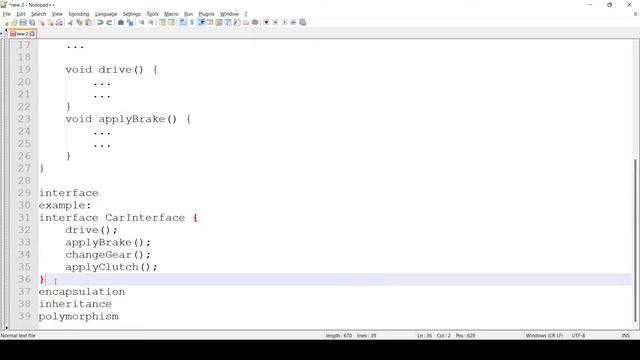640x360 pixels.
Task: Toggle synchronize vertical scrolling icon
Action: click(162, 22)
